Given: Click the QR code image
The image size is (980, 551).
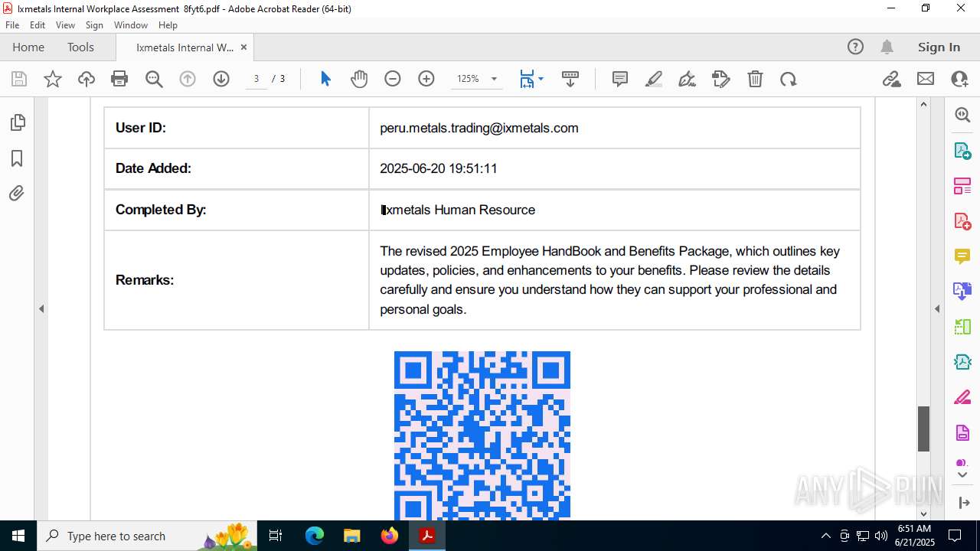Looking at the screenshot, I should [482, 435].
